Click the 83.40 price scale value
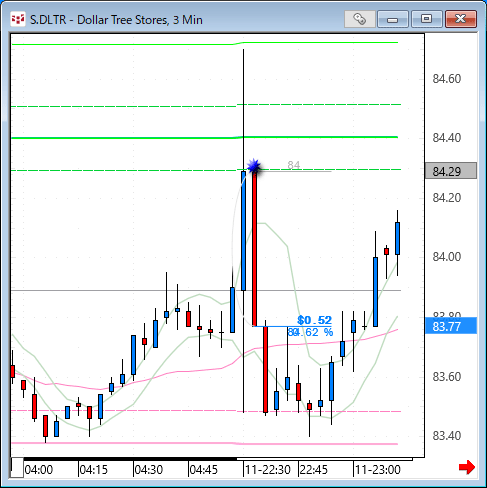The image size is (487, 488). 447,435
